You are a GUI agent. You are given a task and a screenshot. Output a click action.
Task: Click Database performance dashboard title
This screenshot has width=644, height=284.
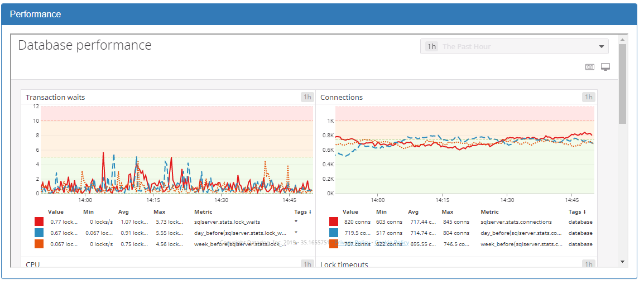(85, 45)
